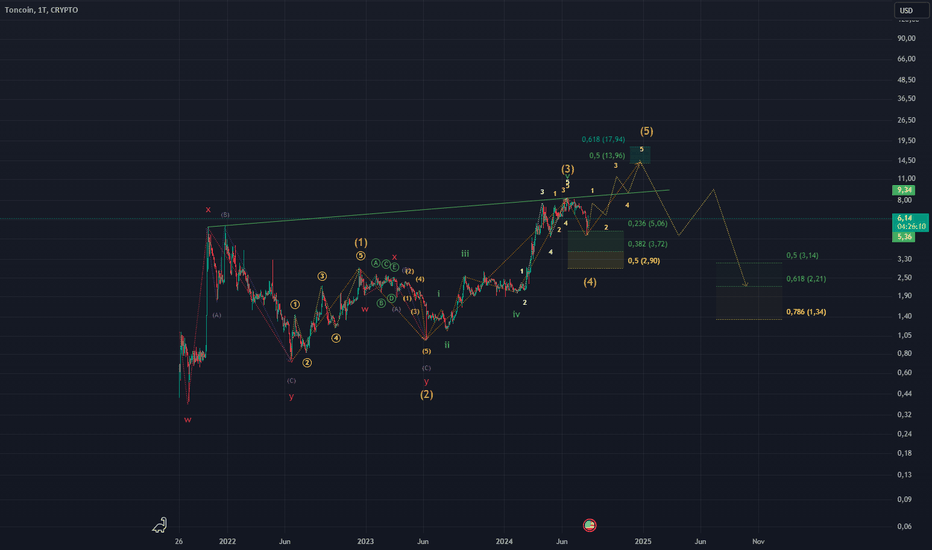
Task: Click the Nov label on the time axis
Action: [x=758, y=541]
